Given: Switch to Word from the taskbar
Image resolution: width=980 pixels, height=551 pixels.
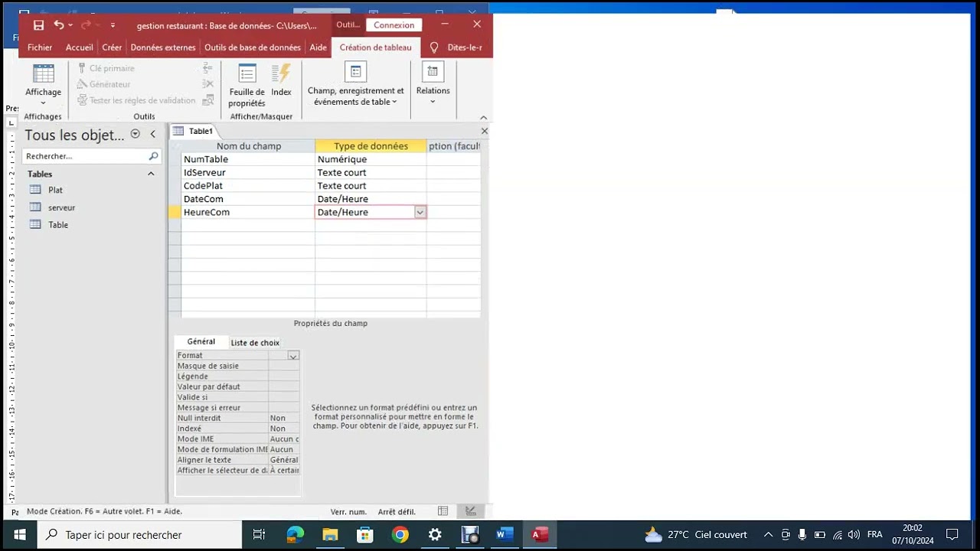Looking at the screenshot, I should [505, 535].
